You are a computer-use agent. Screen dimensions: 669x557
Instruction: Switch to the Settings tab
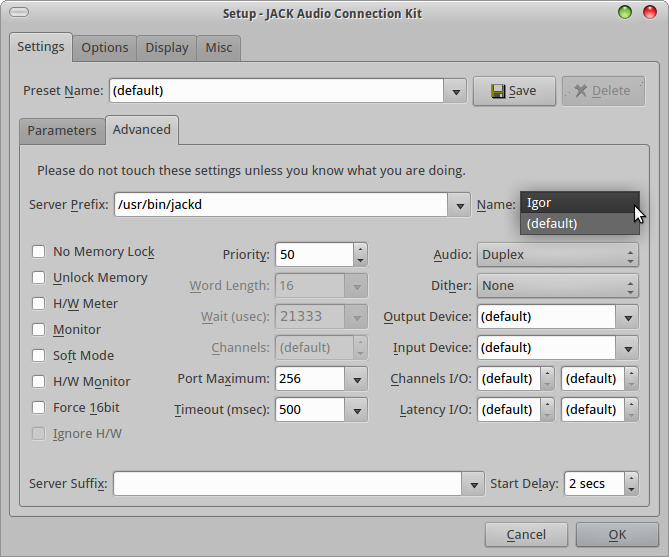click(41, 47)
